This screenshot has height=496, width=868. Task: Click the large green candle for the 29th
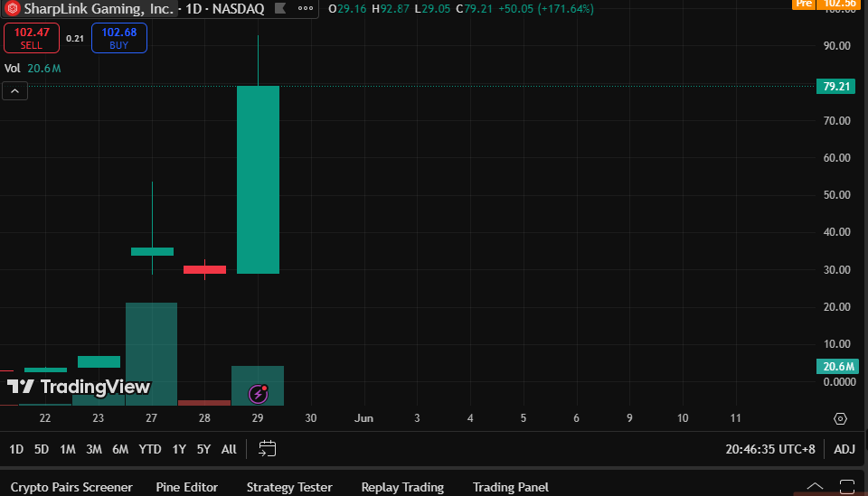(258, 179)
